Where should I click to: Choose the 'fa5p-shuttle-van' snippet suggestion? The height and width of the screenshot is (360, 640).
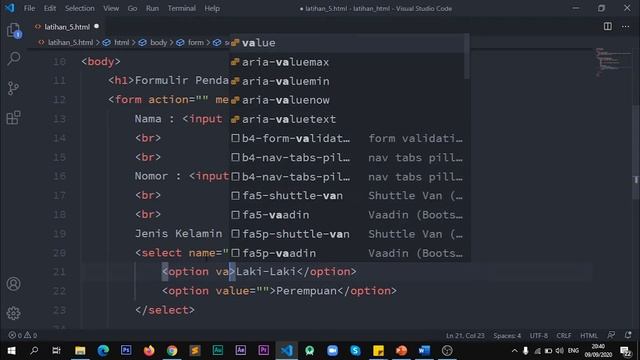coord(347,234)
